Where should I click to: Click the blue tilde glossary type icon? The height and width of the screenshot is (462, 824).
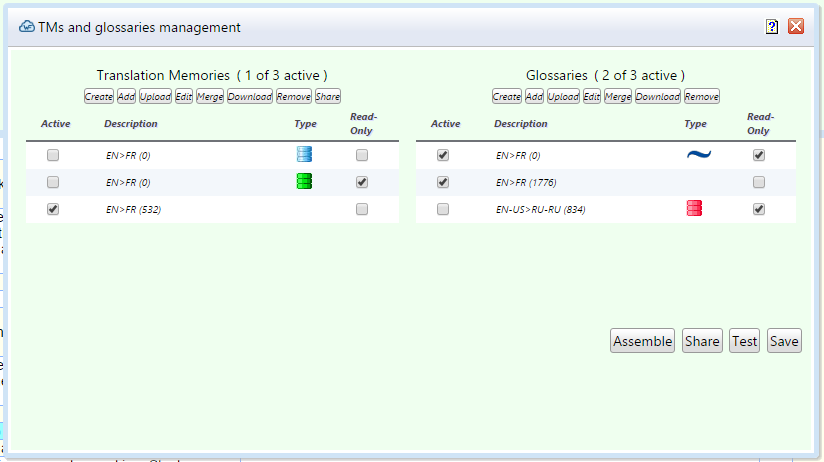697,155
